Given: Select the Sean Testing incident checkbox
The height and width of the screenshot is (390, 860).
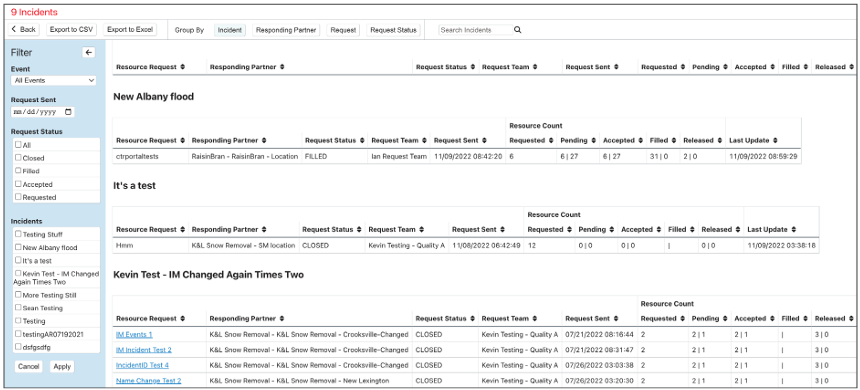Looking at the screenshot, I should tap(18, 308).
